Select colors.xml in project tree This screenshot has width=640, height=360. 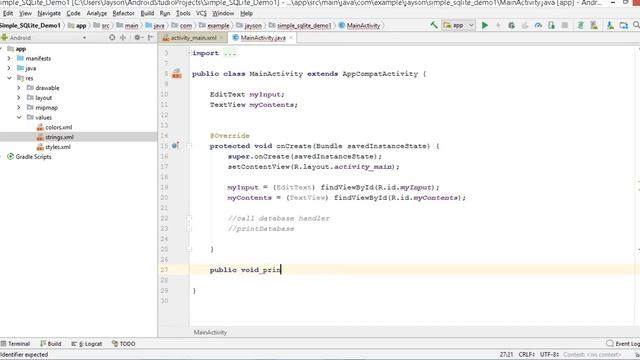[x=54, y=127]
